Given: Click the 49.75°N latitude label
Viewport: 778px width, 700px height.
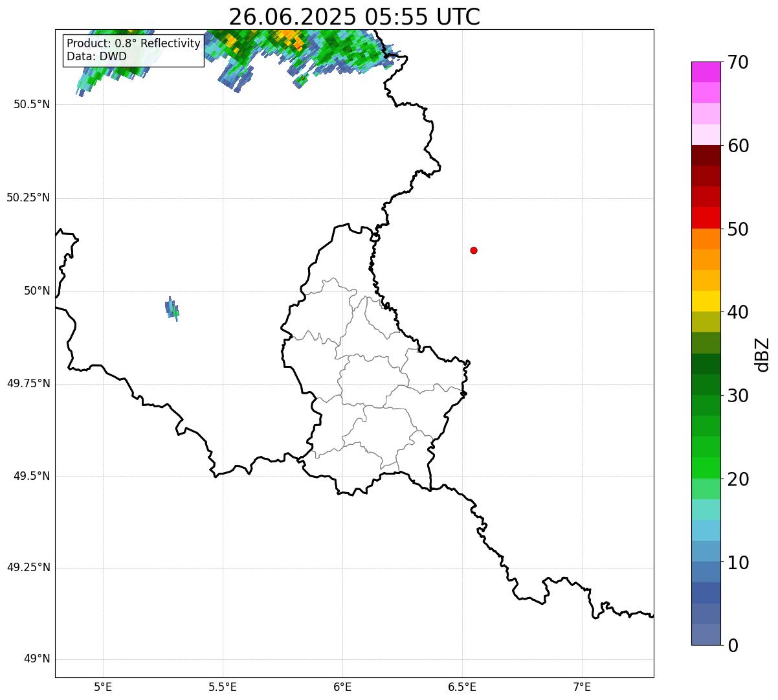Looking at the screenshot, I should [x=28, y=383].
